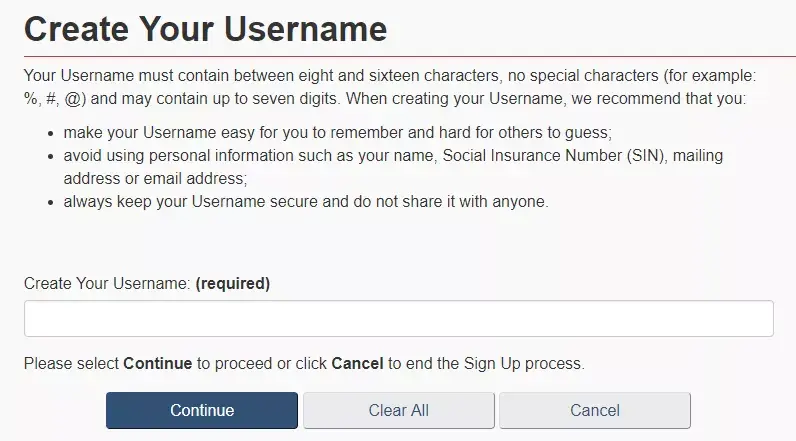
Task: Click the bold (required) indicator text
Action: pos(232,284)
